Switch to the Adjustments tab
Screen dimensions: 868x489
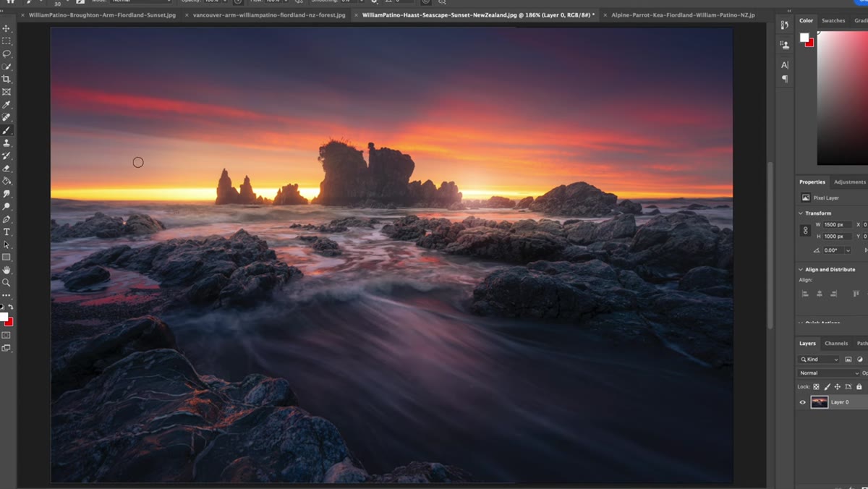(x=849, y=182)
